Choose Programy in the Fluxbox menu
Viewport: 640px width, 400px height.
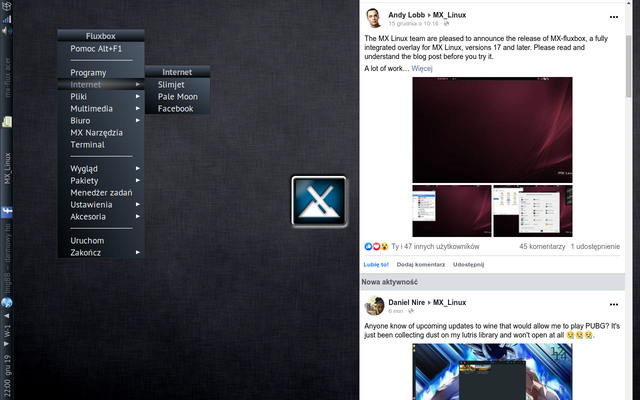pos(101,73)
